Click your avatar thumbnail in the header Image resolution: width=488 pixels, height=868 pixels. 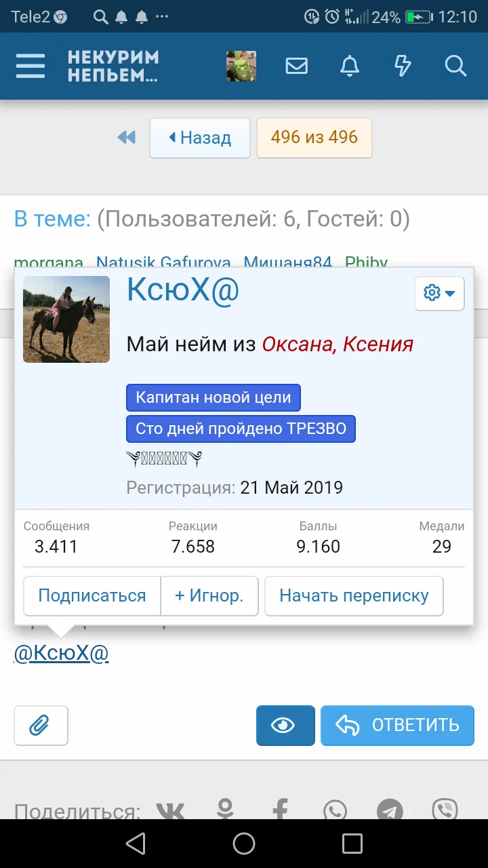(x=241, y=66)
